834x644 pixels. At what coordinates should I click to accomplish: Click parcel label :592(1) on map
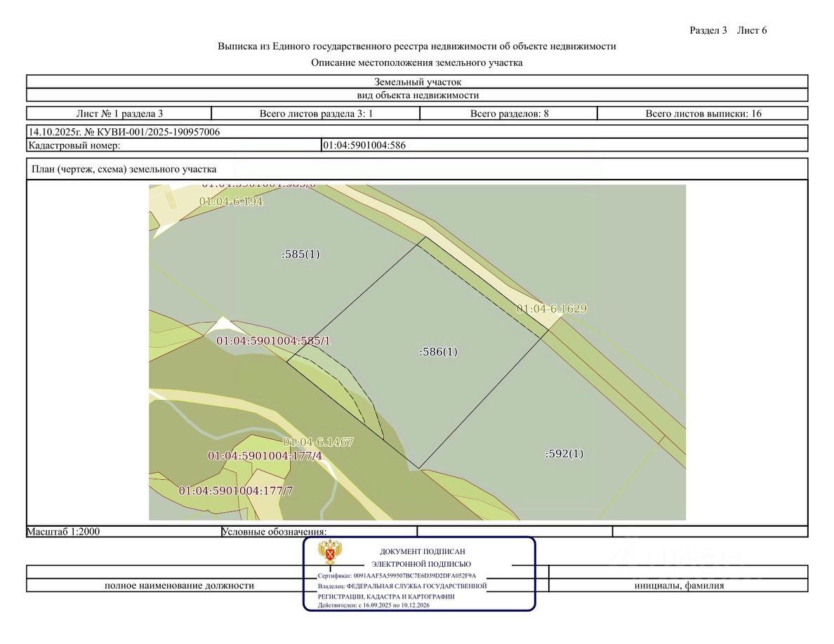click(x=564, y=454)
